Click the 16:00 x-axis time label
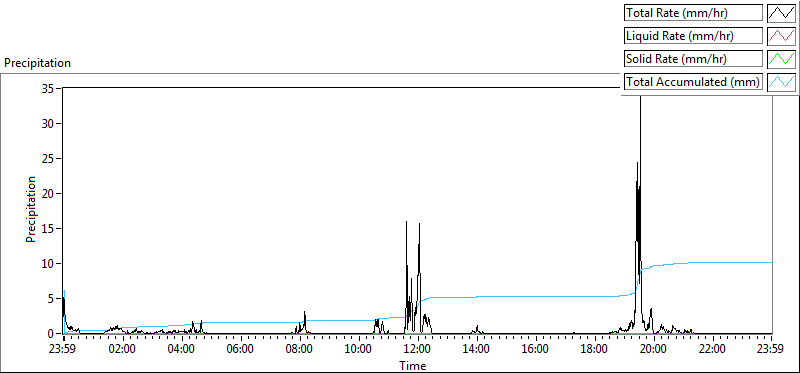 point(536,350)
